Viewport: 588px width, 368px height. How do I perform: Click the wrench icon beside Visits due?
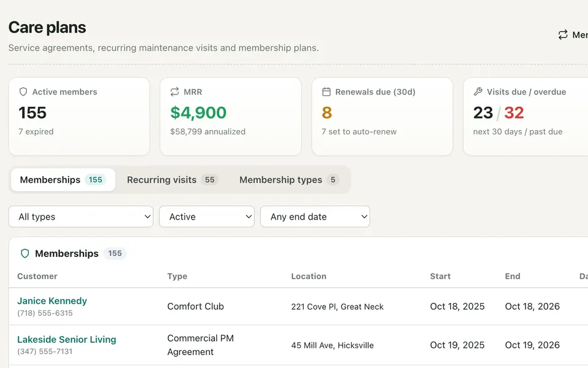(x=478, y=91)
